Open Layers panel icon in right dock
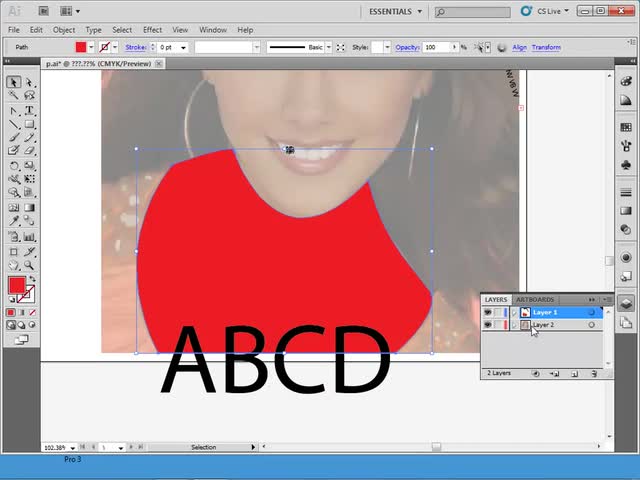Viewport: 640px width, 480px height. [626, 303]
